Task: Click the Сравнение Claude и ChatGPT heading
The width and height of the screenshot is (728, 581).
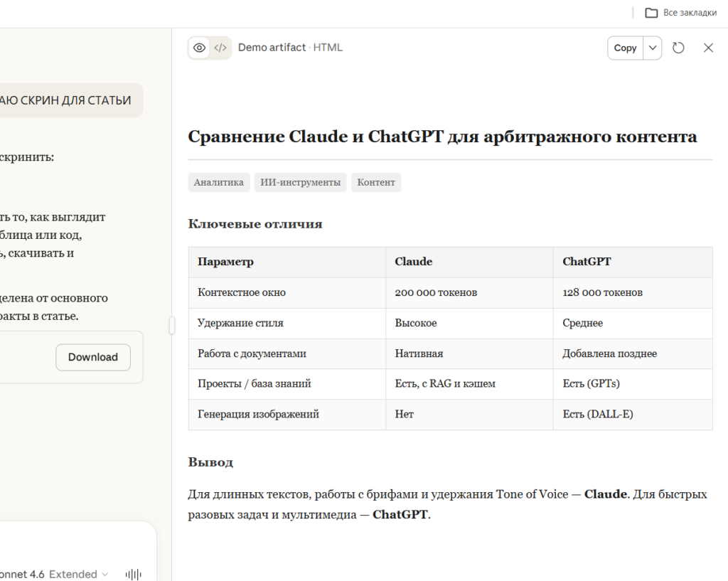Action: click(442, 137)
